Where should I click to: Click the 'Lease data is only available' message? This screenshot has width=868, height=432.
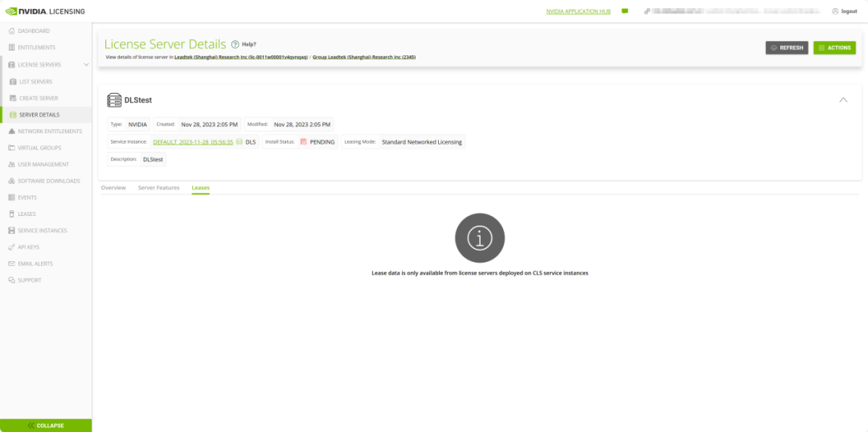[x=480, y=273]
